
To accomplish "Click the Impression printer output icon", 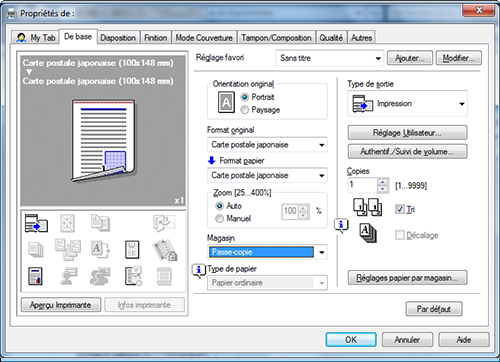I will pos(363,104).
